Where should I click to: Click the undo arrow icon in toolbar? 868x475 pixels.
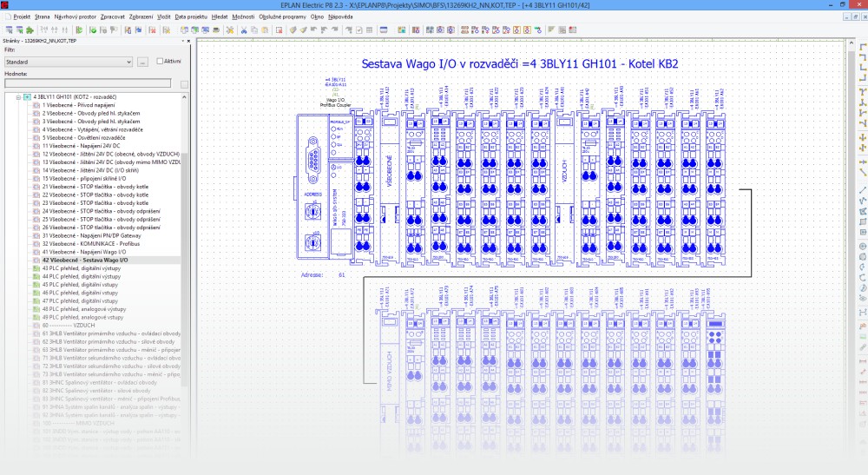click(313, 30)
